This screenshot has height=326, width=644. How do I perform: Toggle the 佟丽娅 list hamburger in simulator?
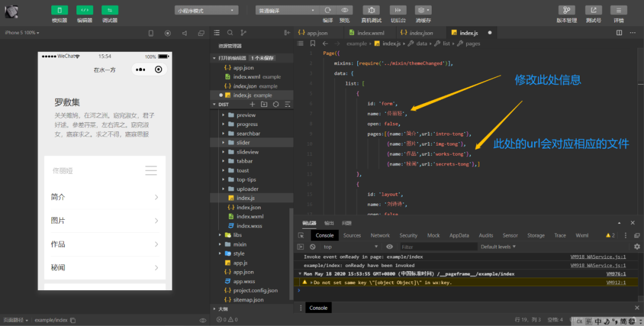(x=151, y=171)
